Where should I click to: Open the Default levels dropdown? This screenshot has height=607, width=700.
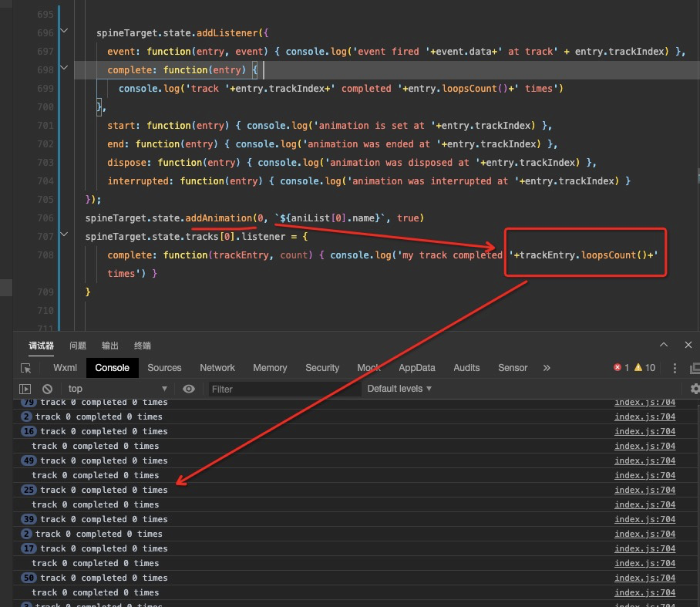(x=399, y=389)
